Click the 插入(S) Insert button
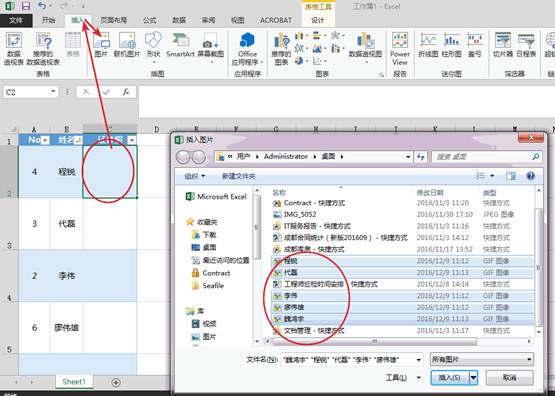555x396 pixels. tap(450, 378)
